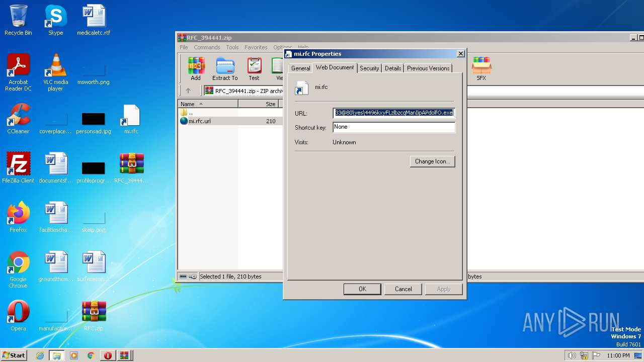
Task: Click the Test toolbar icon in WinRAR
Action: [x=254, y=69]
